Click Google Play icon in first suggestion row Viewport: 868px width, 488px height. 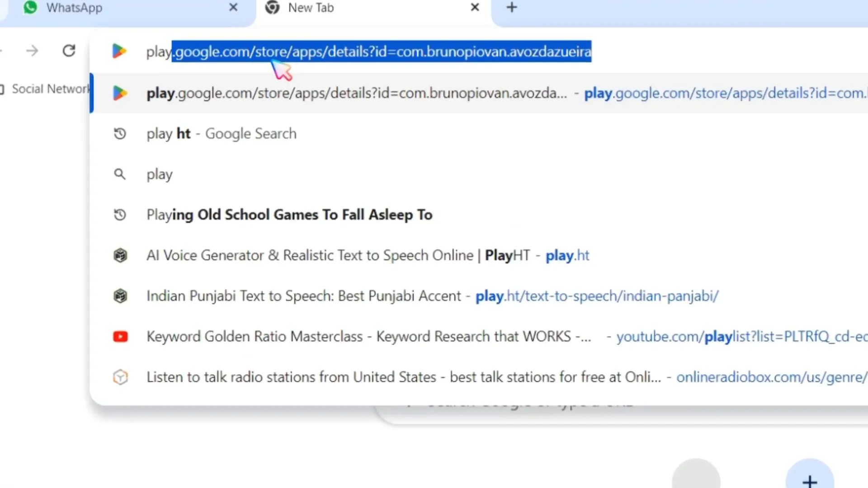pos(120,93)
